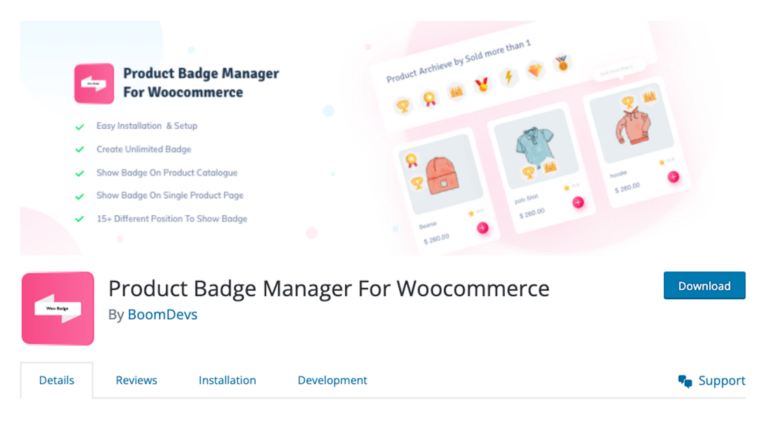Viewport: 768px width, 432px height.
Task: Click the pink plus button under beanie
Action: (482, 228)
